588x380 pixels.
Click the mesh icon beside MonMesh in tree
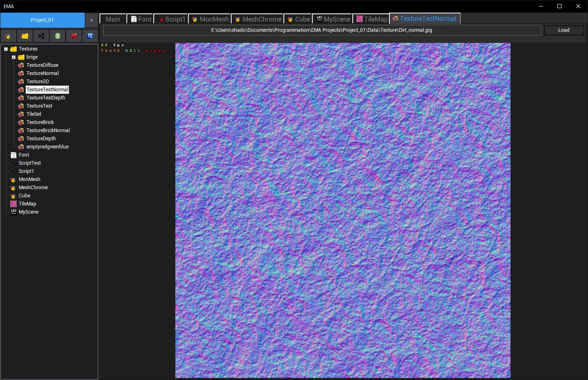click(x=13, y=179)
